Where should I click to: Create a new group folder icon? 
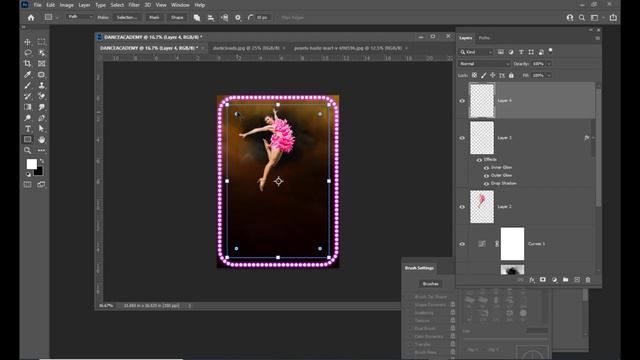[565, 280]
